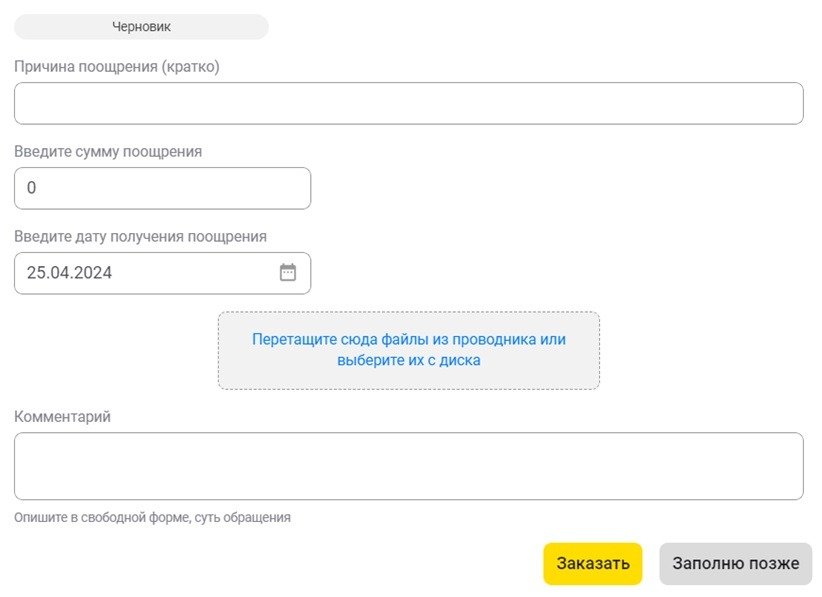Click the word Заказать on yellow button

click(x=592, y=563)
